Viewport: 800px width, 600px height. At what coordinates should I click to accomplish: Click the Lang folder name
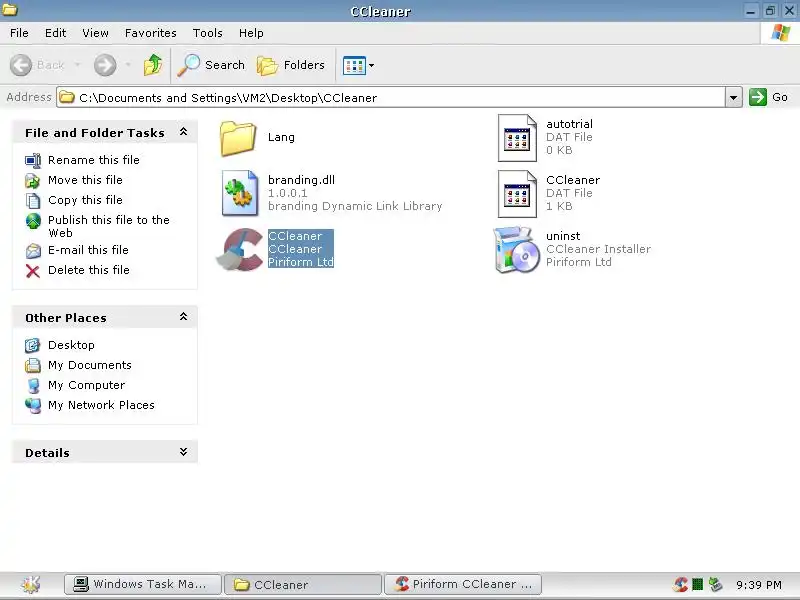pyautogui.click(x=281, y=137)
